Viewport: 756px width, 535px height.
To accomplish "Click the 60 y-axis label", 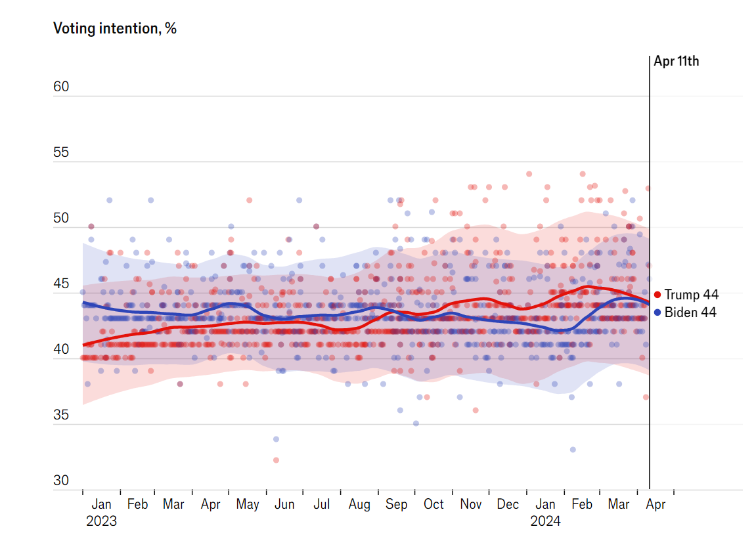I will (x=61, y=87).
